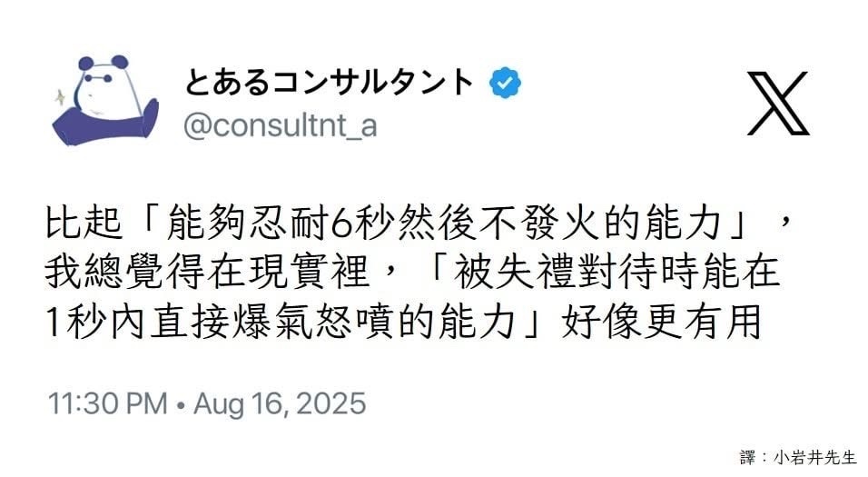The width and height of the screenshot is (868, 477).
Task: Click the X logo
Action: 778,103
